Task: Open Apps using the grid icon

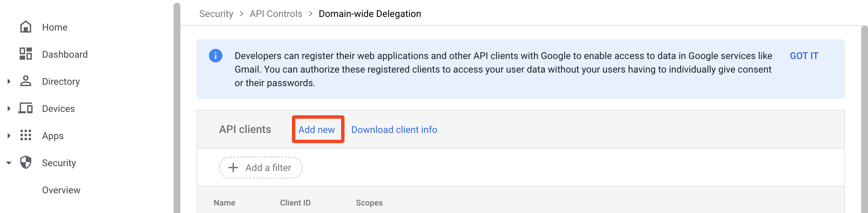Action: (25, 135)
